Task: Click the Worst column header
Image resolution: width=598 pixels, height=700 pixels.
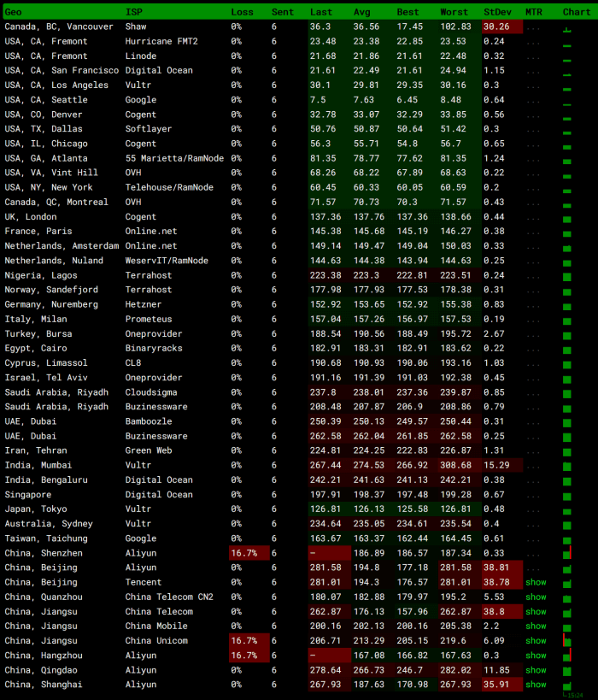Action: [x=454, y=12]
